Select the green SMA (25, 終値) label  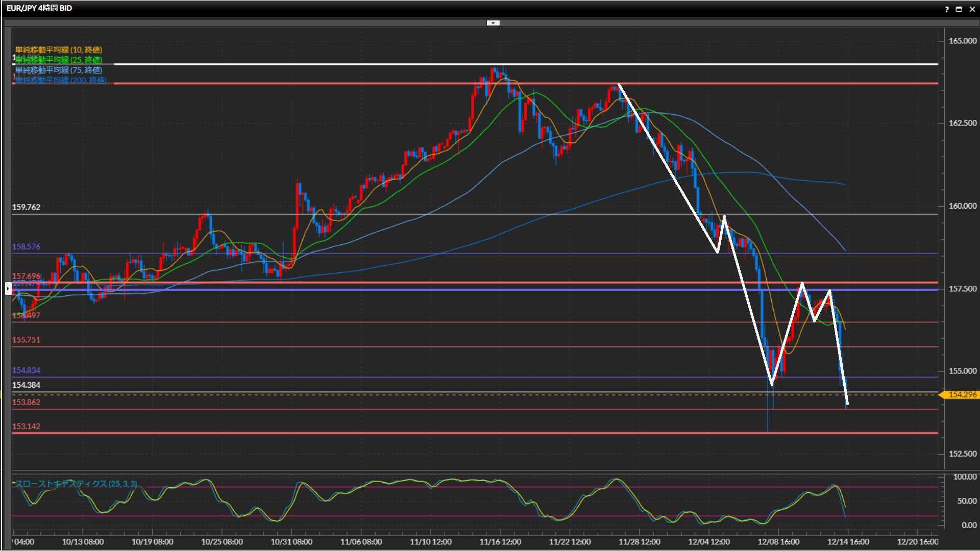[59, 60]
